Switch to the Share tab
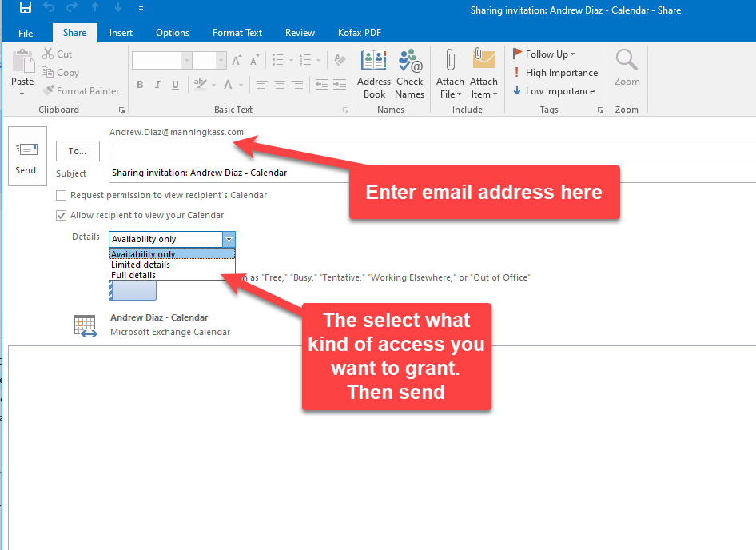Image resolution: width=756 pixels, height=550 pixels. (75, 33)
